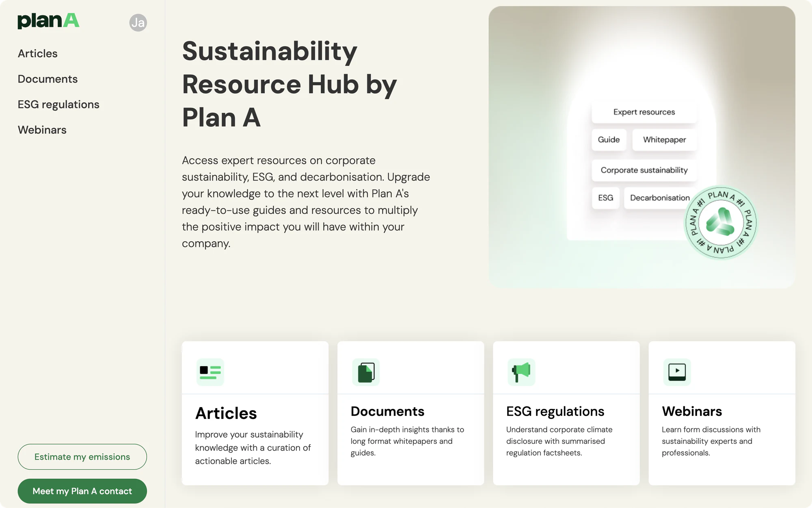
Task: Click 'Understand corporate climate disclosure' description
Action: [x=559, y=441]
